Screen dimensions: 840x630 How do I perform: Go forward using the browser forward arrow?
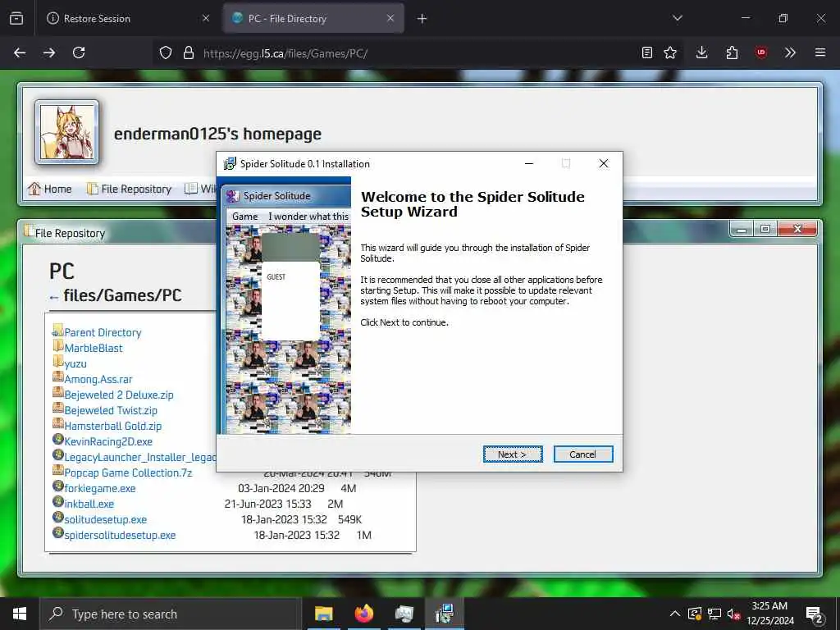[x=49, y=52]
